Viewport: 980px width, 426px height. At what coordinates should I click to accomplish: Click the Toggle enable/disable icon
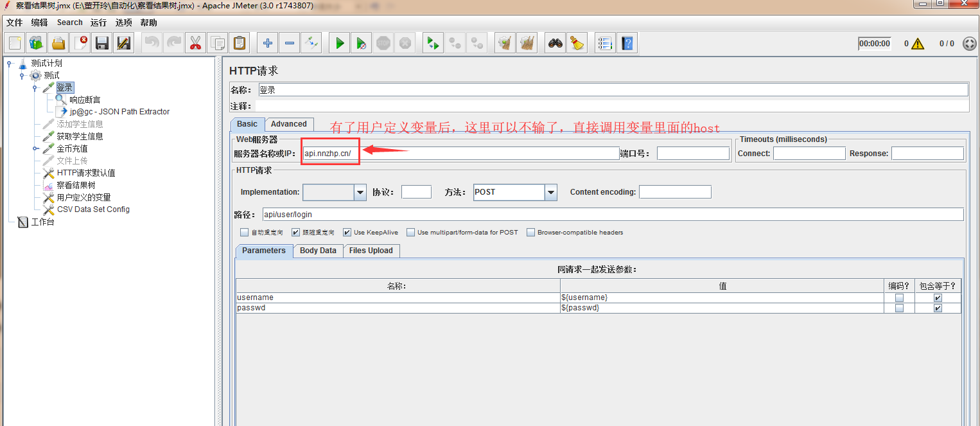(x=311, y=43)
